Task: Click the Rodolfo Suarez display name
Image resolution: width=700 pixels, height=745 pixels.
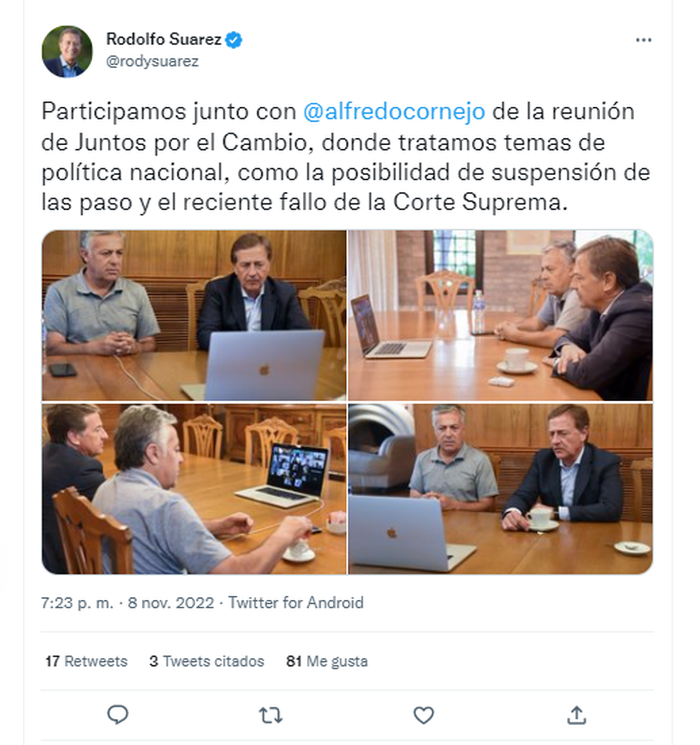Action: tap(163, 40)
